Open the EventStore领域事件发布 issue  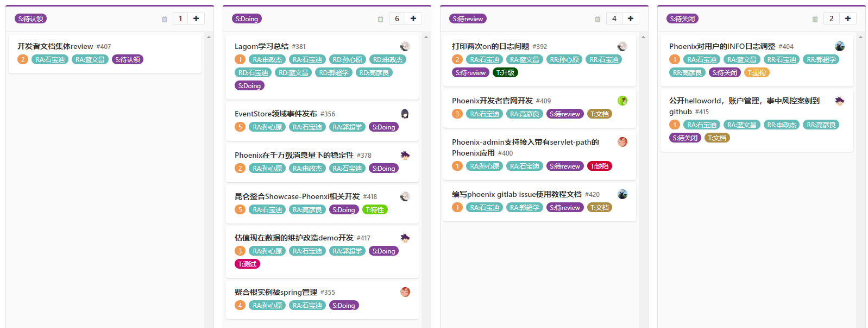tap(275, 114)
